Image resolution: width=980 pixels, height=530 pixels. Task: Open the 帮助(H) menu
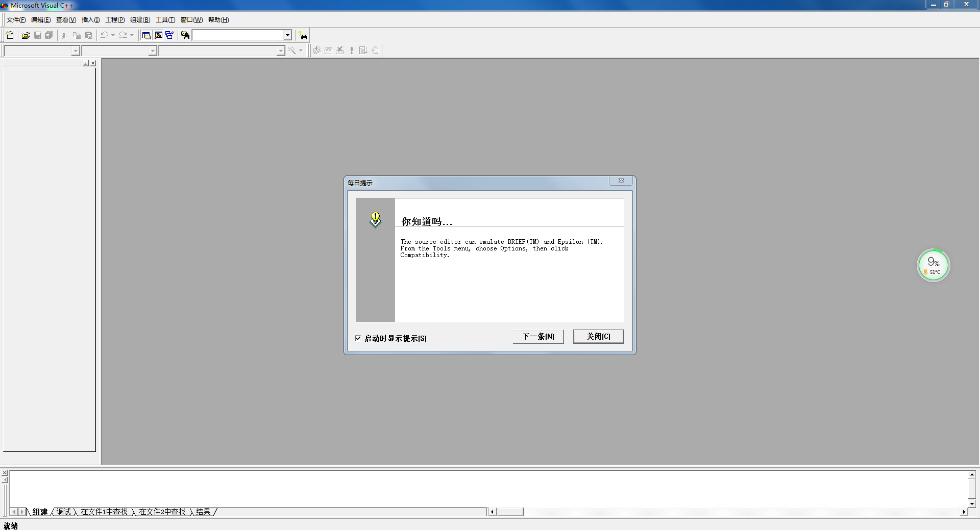point(218,20)
